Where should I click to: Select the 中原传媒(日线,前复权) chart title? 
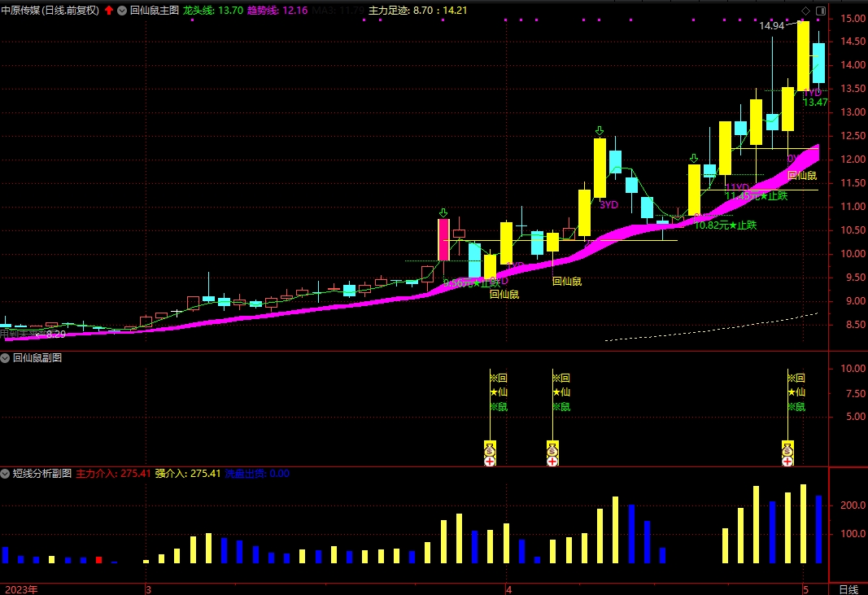pyautogui.click(x=50, y=10)
